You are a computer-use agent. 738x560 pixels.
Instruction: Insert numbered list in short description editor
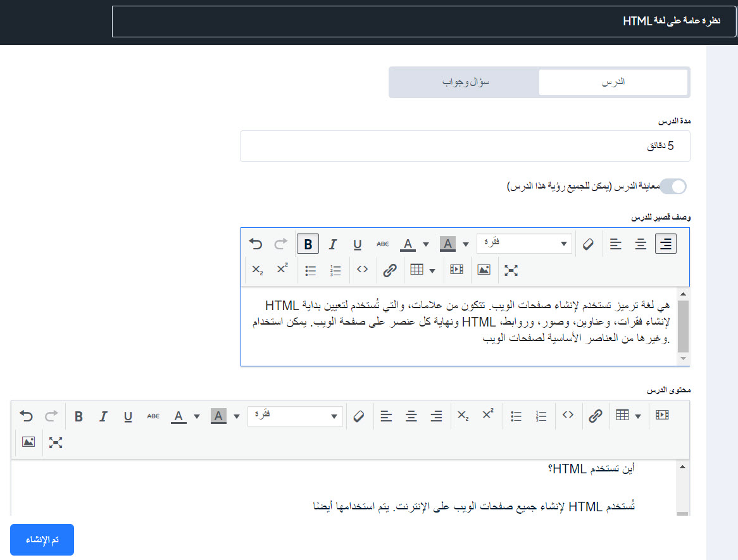click(335, 270)
